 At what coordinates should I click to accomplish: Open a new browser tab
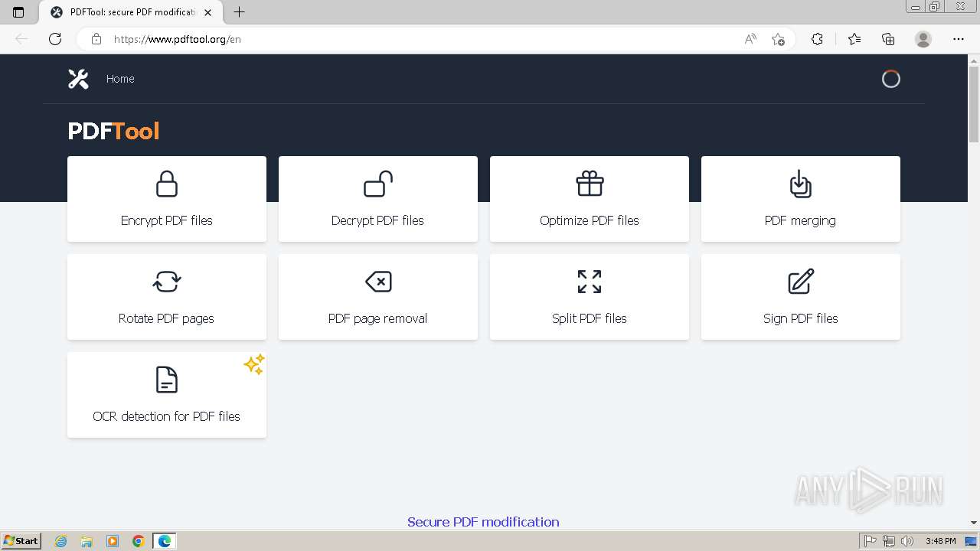point(239,12)
